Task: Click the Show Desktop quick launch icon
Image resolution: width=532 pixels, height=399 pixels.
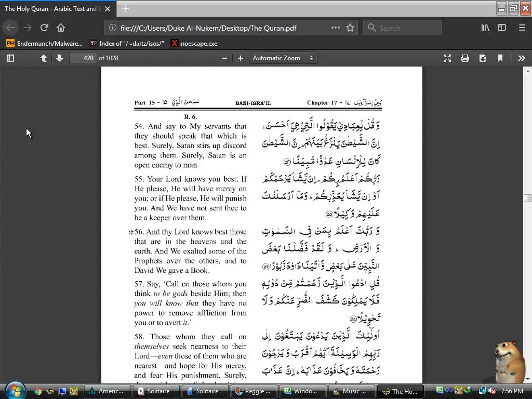Action: (62, 391)
